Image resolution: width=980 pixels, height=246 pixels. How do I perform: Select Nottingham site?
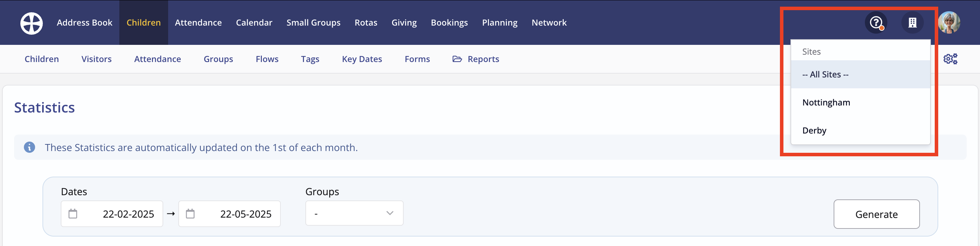tap(860, 102)
